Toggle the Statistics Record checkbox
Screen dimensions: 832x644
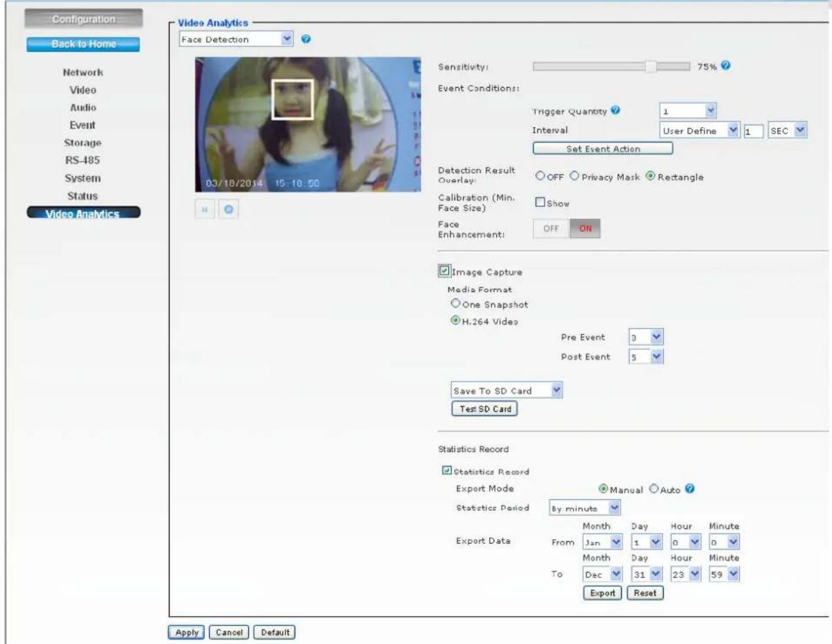coord(446,471)
